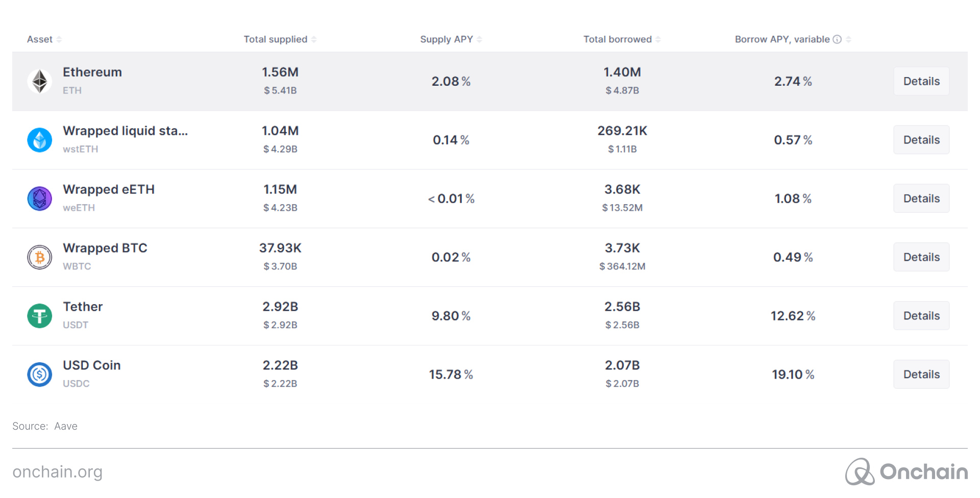This screenshot has height=498, width=980.
Task: Select the USD Coin asset name
Action: (92, 365)
